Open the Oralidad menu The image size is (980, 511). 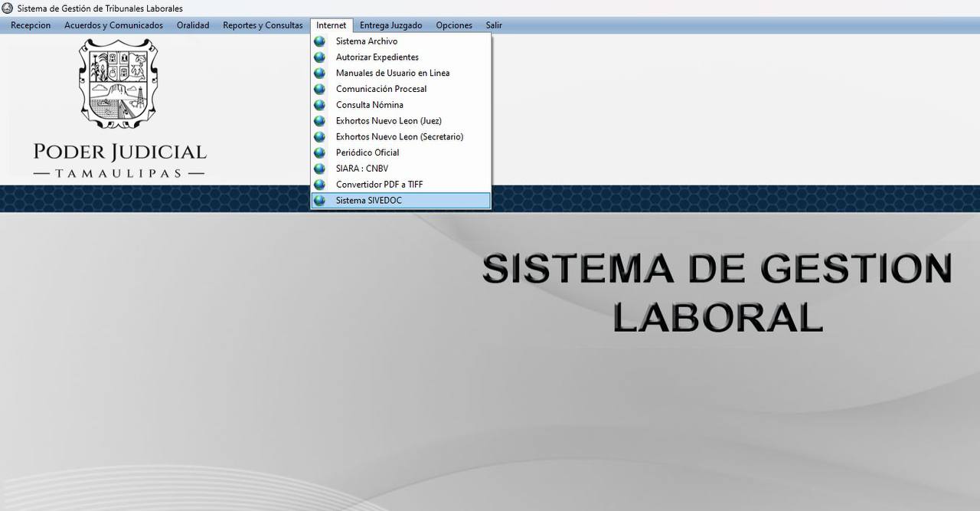[x=192, y=25]
